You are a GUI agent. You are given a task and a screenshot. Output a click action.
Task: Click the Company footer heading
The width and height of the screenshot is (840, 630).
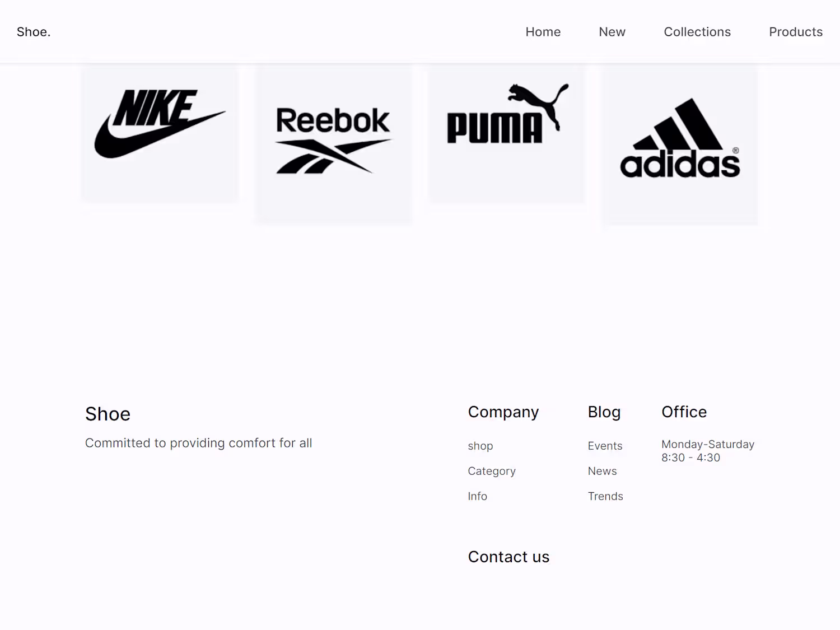coord(503,412)
